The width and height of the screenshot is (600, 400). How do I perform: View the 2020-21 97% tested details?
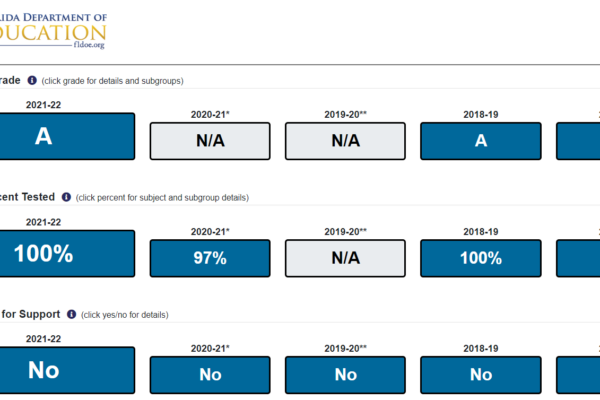coord(210,258)
